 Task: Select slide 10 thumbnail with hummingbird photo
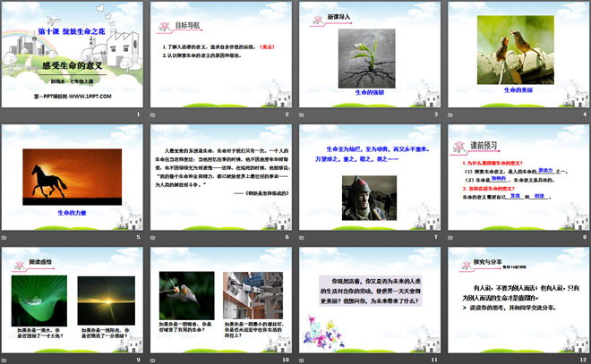click(x=221, y=300)
